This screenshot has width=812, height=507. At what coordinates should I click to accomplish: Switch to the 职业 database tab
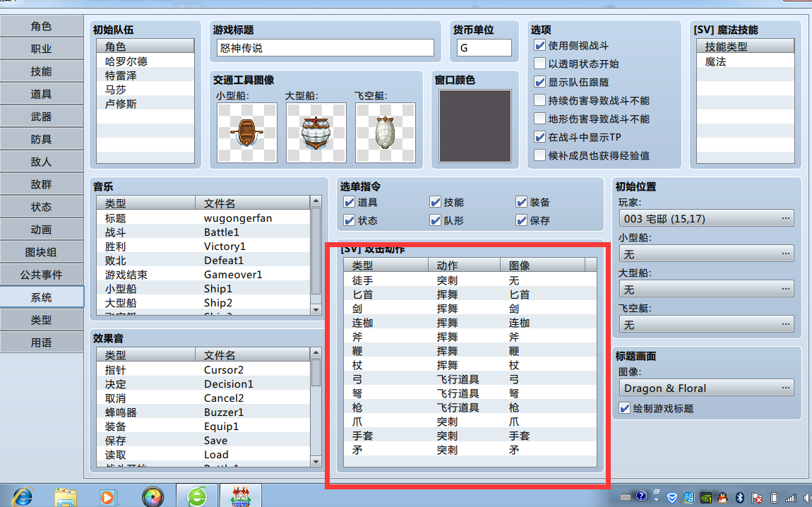pos(42,49)
